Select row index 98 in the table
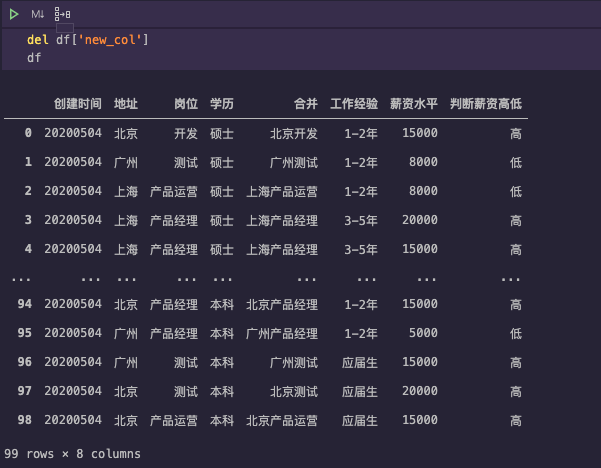This screenshot has height=468, width=601. [x=23, y=421]
